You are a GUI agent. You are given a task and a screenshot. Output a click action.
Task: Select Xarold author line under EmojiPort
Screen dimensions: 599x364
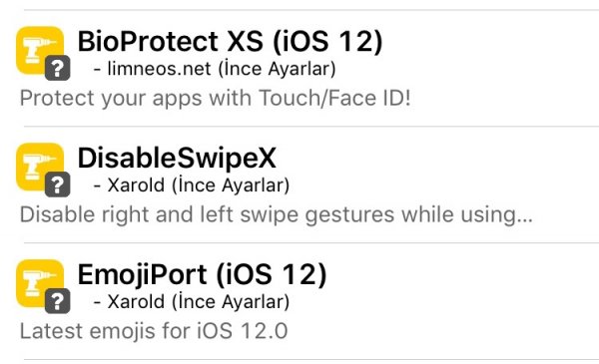tap(192, 302)
